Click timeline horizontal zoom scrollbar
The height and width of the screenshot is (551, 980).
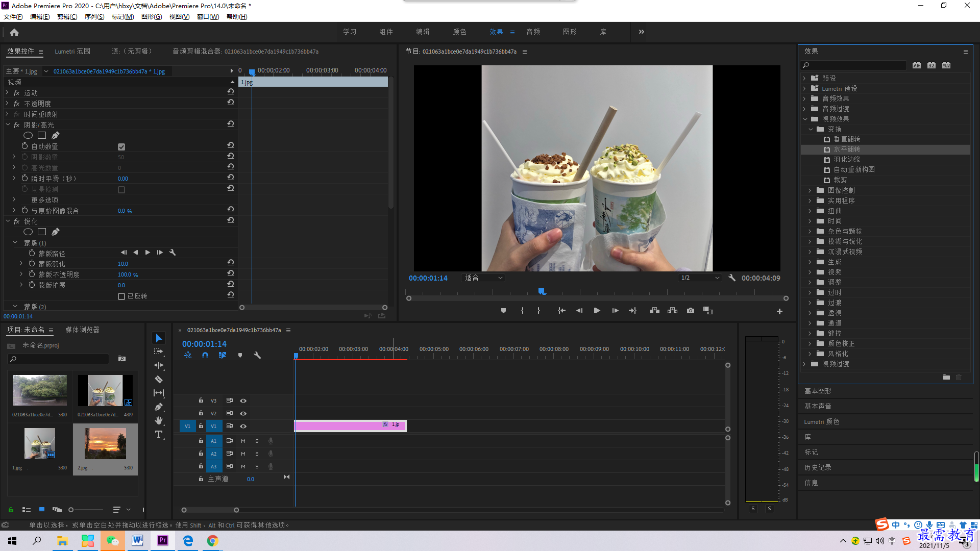(210, 510)
